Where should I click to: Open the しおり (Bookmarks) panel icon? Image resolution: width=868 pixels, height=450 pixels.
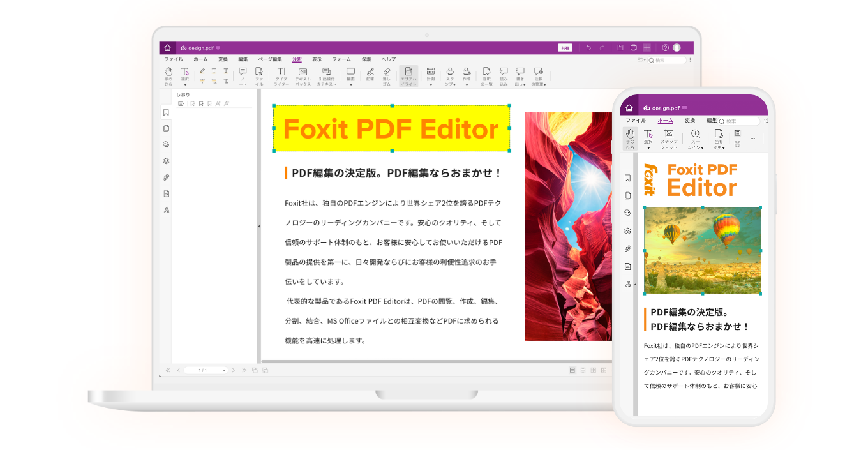pos(167,112)
